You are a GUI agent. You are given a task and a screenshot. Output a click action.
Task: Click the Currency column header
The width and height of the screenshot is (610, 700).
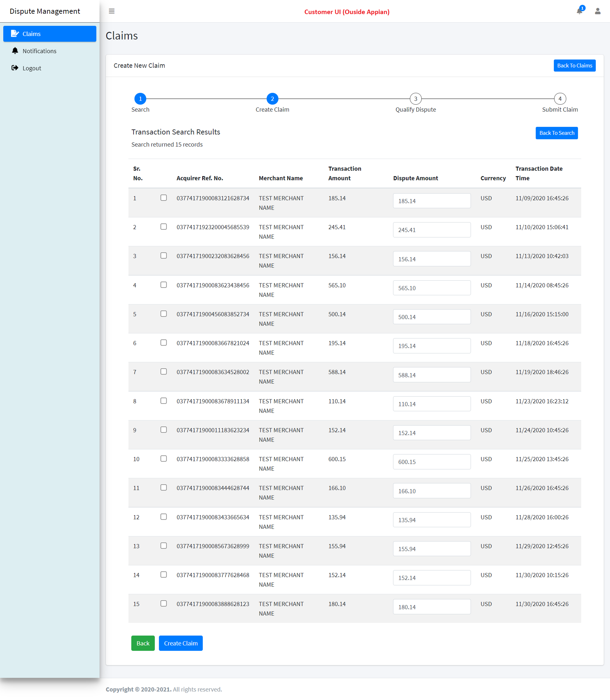(x=493, y=178)
